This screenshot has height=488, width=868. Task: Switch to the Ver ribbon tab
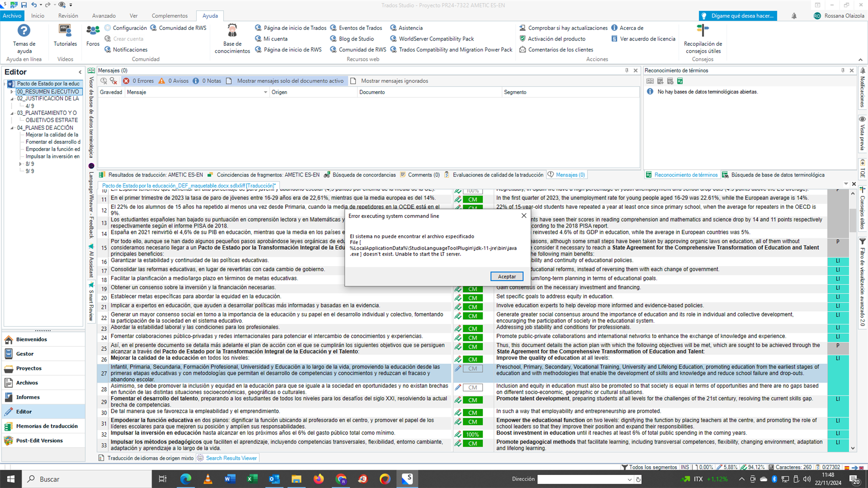pos(134,16)
